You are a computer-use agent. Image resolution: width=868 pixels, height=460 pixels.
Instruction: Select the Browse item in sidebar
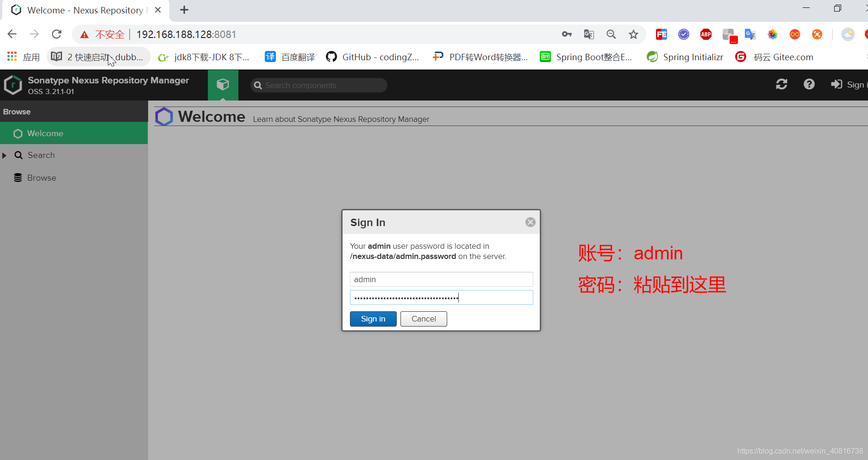[x=41, y=177]
